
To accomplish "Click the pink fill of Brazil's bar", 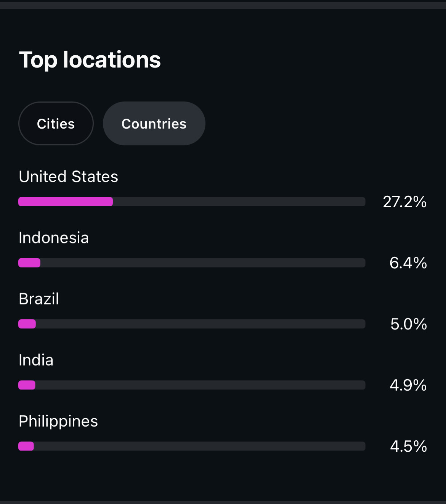I will 27,324.
